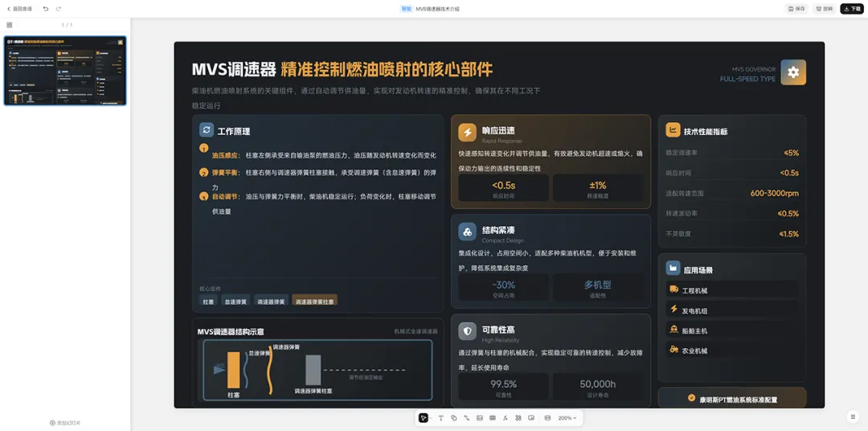Viewport: 868px width, 431px height.
Task: Click the 多机型 适配性 stat box
Action: tap(598, 288)
